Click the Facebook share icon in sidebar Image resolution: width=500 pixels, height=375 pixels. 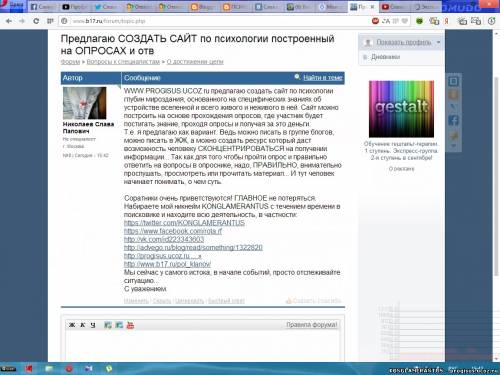[453, 120]
